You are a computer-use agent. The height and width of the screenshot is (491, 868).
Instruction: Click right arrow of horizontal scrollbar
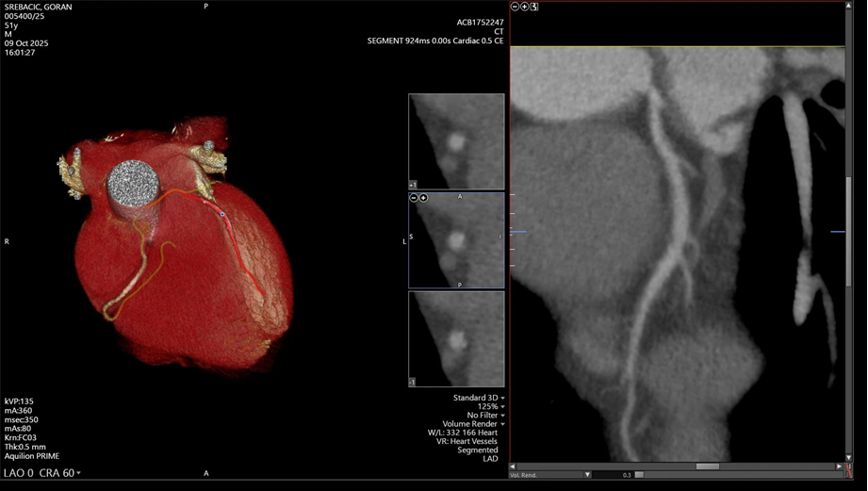pos(840,466)
